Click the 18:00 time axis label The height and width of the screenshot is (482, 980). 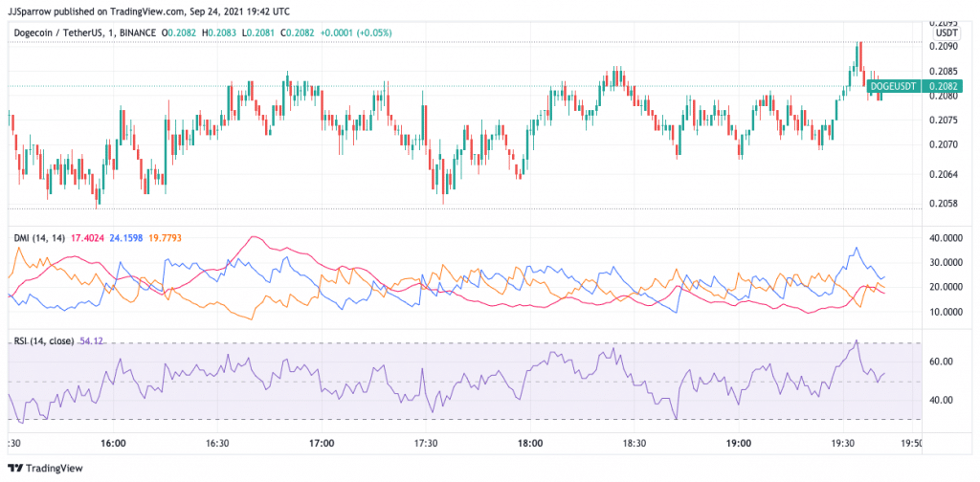click(x=530, y=444)
